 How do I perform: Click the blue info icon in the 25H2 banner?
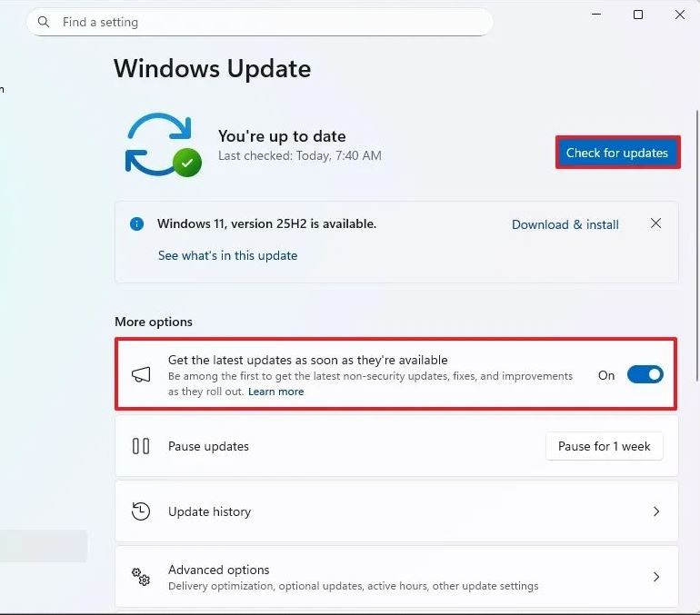pos(136,223)
